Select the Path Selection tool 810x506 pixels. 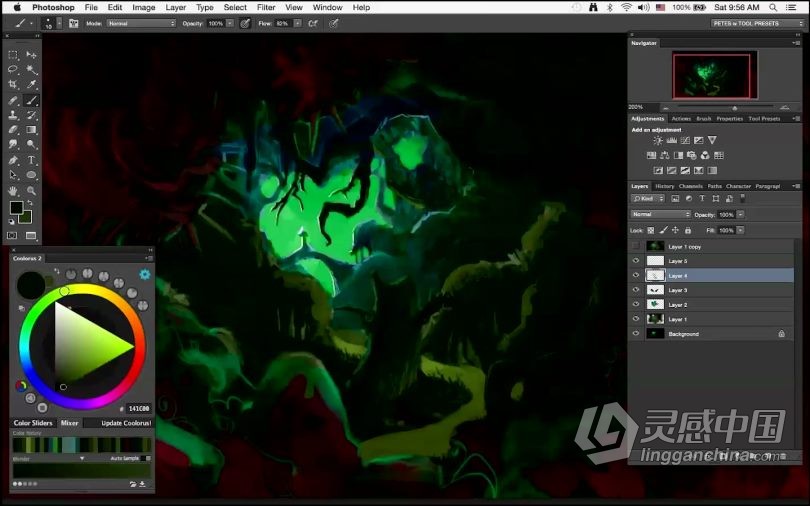coord(13,175)
